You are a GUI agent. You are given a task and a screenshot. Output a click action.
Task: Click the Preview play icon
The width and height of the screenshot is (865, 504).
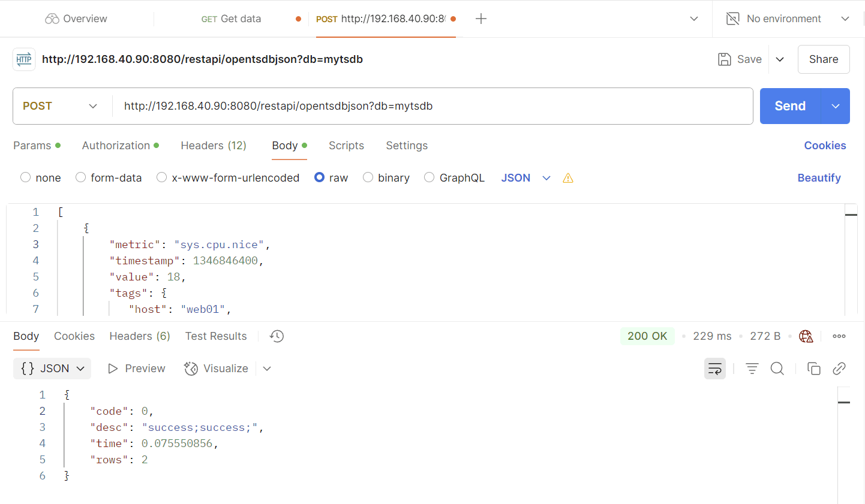pyautogui.click(x=113, y=369)
